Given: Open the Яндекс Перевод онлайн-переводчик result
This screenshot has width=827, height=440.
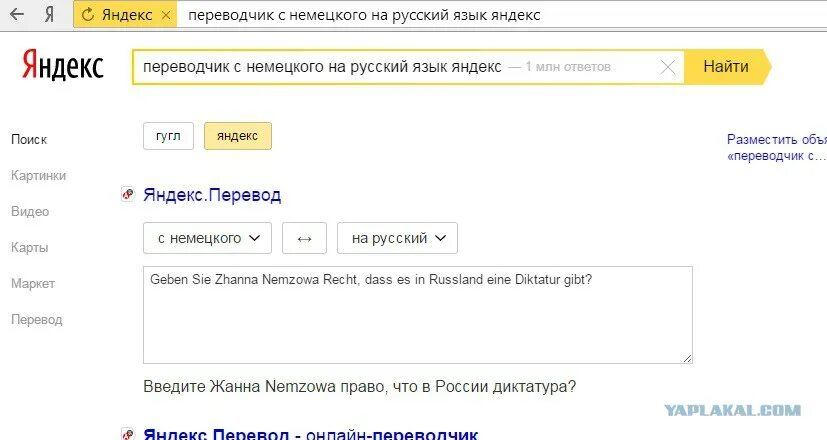Looking at the screenshot, I should point(311,435).
